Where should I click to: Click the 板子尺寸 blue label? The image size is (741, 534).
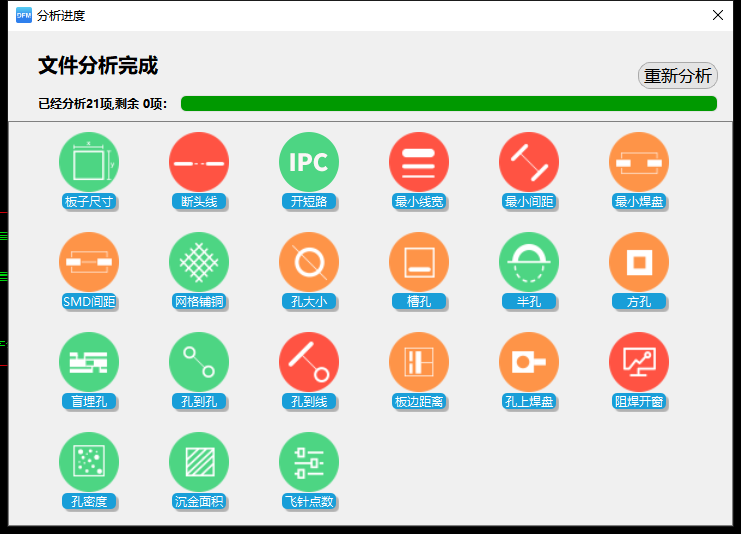coord(89,201)
